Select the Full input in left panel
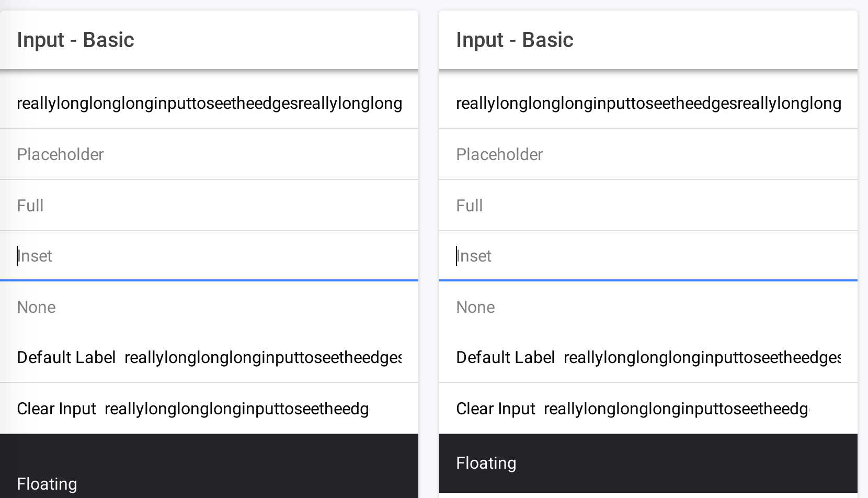 pos(209,206)
